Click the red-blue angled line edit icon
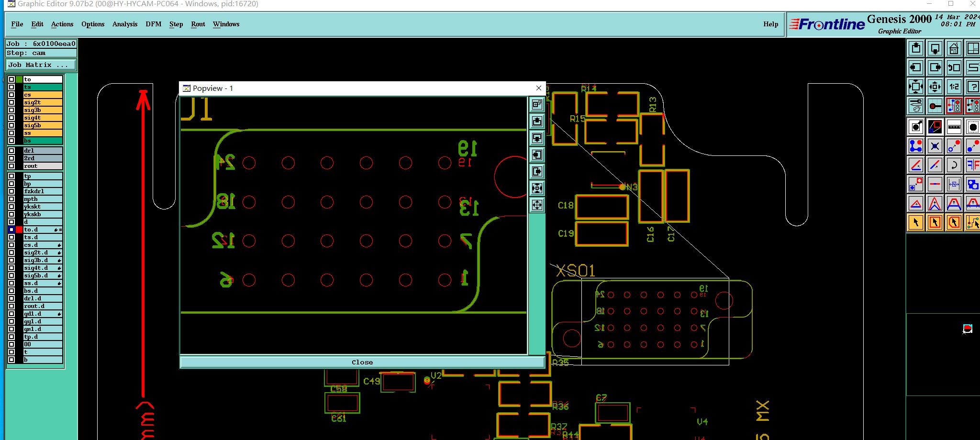980x440 pixels. click(916, 165)
